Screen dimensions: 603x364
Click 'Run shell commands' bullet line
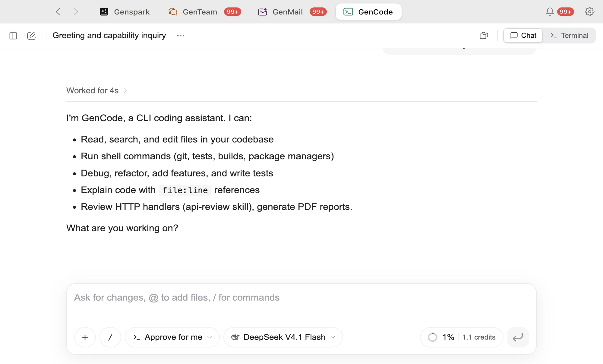(207, 156)
